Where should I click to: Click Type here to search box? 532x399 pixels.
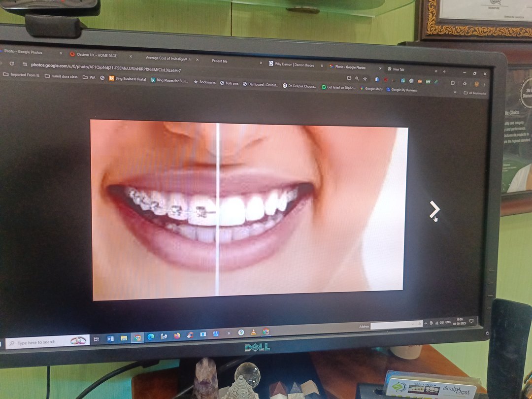47,342
